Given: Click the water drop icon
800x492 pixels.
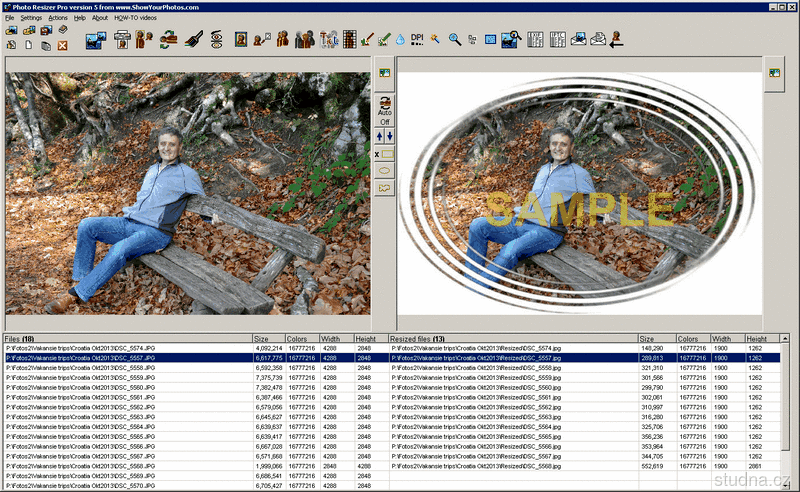Looking at the screenshot, I should tap(400, 39).
